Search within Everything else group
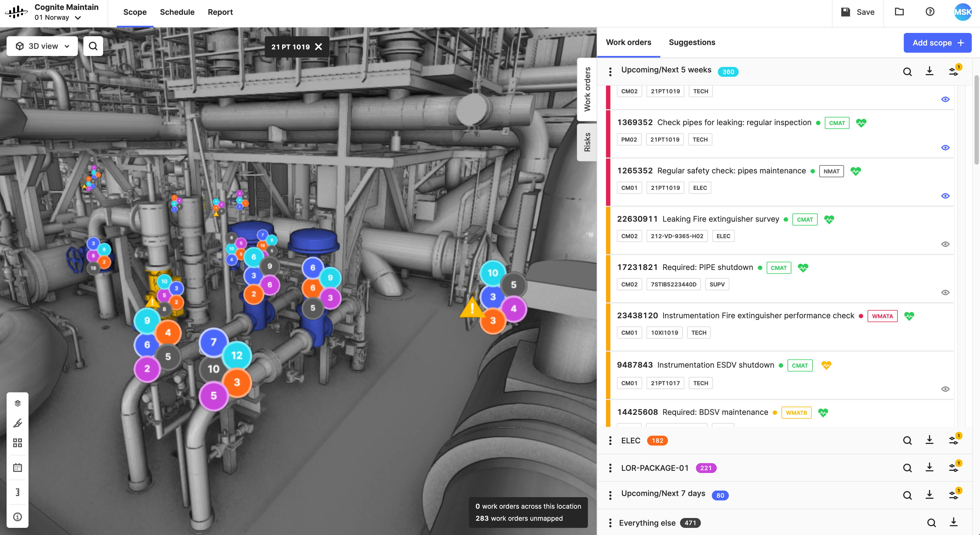980x535 pixels. click(931, 523)
